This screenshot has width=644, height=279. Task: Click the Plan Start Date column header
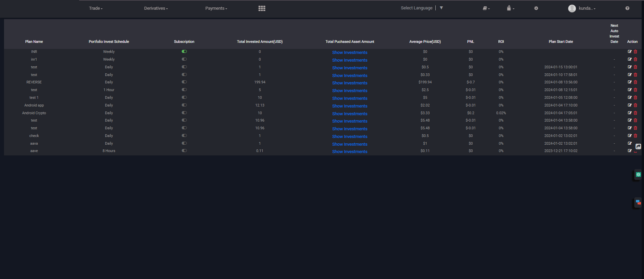pyautogui.click(x=560, y=42)
